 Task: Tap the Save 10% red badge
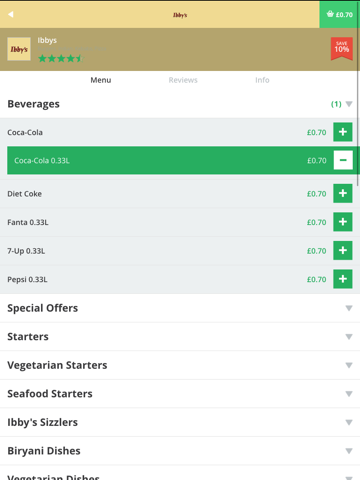click(x=342, y=49)
